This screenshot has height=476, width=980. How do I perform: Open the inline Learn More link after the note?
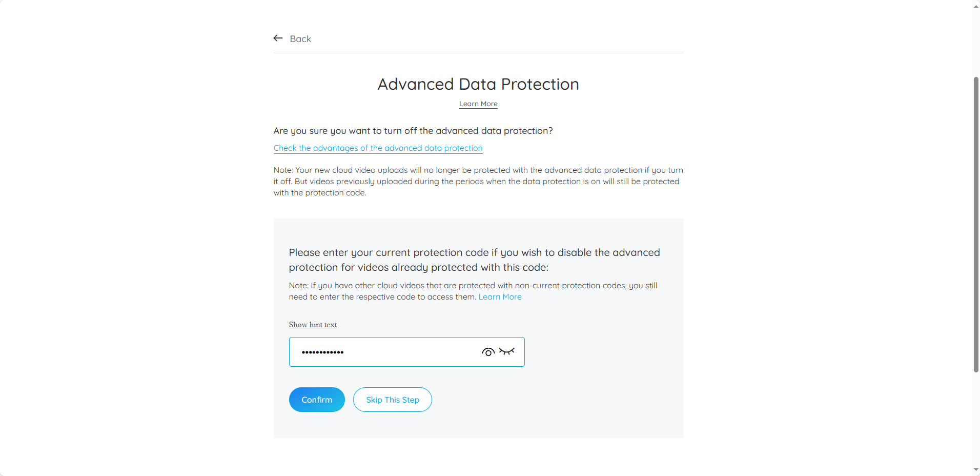[500, 297]
